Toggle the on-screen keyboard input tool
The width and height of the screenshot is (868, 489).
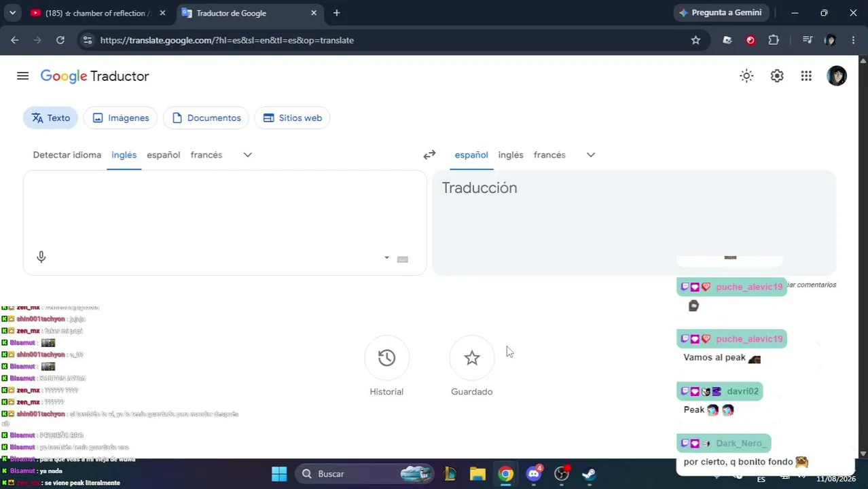tap(402, 259)
